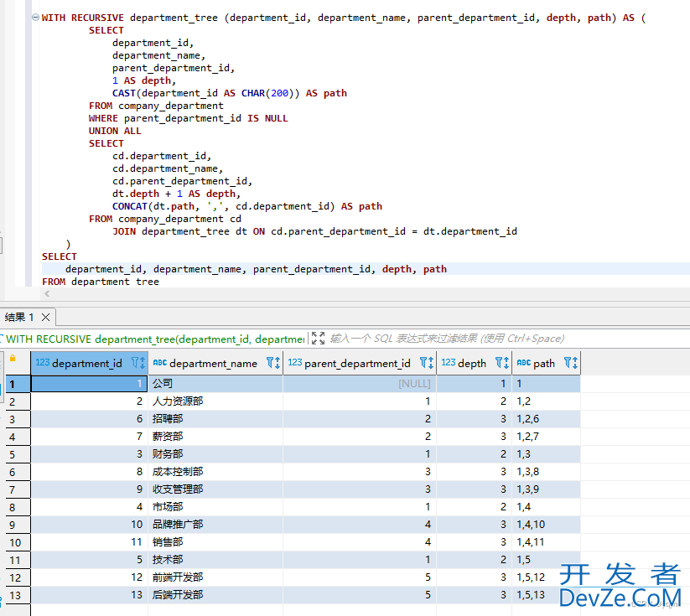Select the 后端开发部 cell
The height and width of the screenshot is (616, 690).
(x=215, y=595)
